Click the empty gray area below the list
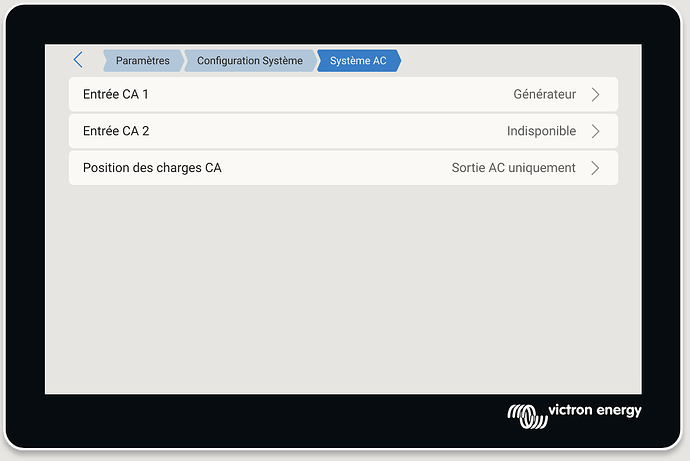Image resolution: width=690 pixels, height=461 pixels. (343, 289)
